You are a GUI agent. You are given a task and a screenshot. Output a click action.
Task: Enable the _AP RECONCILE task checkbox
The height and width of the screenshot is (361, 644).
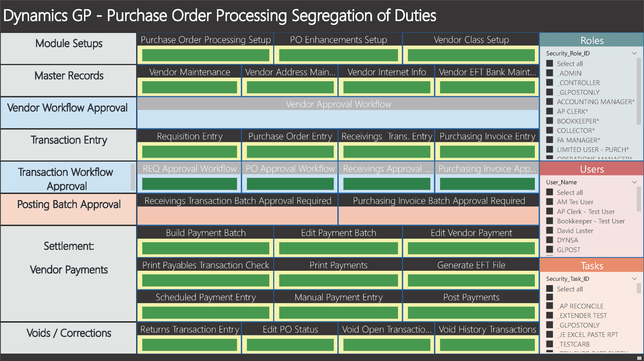pyautogui.click(x=550, y=306)
